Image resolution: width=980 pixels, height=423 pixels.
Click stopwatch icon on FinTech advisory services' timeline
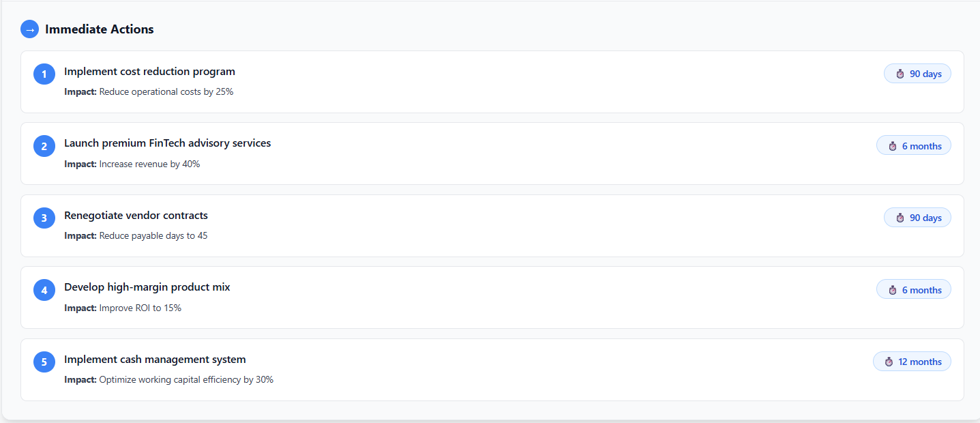coord(893,146)
